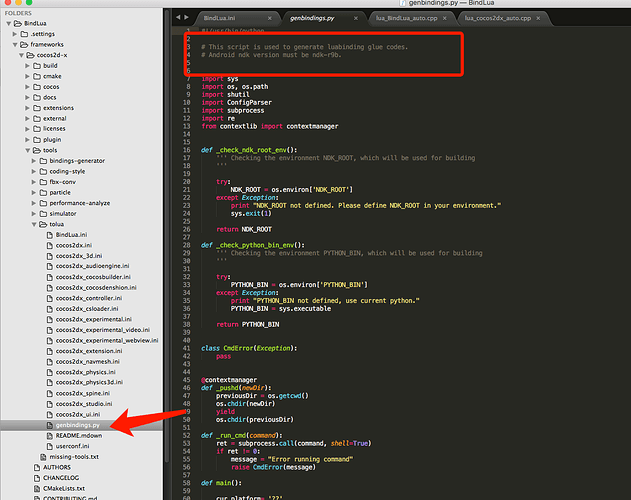
Task: Expand the .settings folder
Action: [15, 34]
